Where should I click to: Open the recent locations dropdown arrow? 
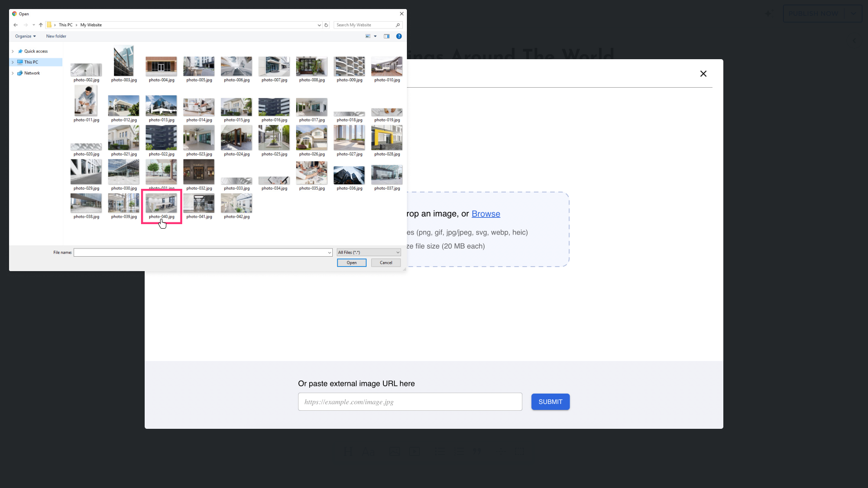click(x=33, y=25)
